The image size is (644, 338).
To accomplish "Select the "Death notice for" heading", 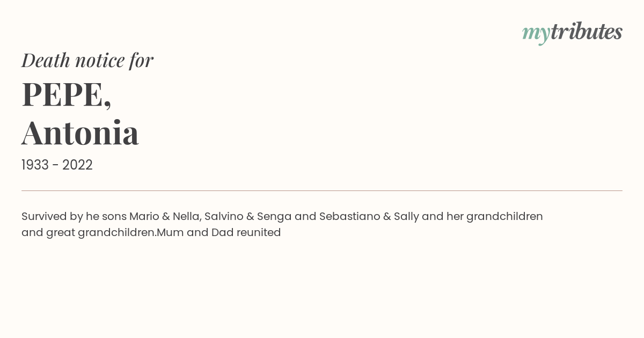I will [87, 60].
